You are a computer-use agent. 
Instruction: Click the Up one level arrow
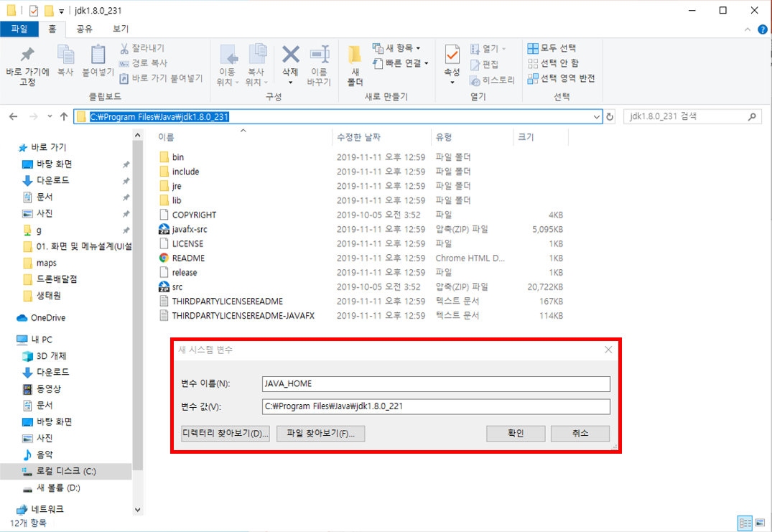[x=64, y=116]
